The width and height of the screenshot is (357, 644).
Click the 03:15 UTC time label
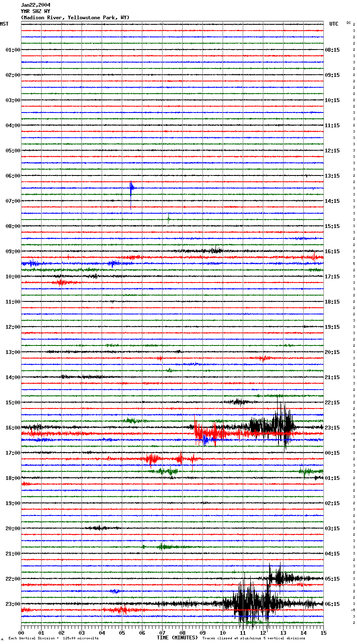(332, 529)
